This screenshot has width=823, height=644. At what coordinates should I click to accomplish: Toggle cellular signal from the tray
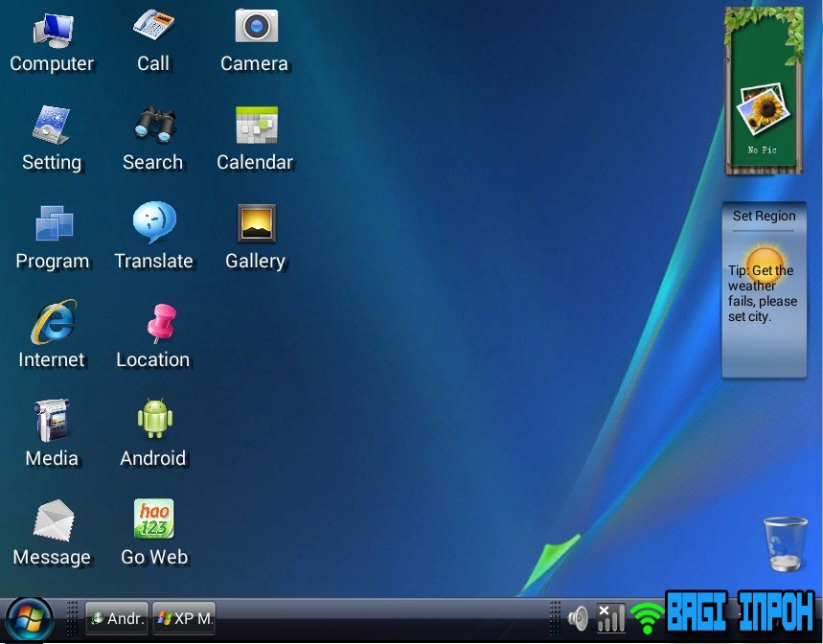[x=611, y=618]
